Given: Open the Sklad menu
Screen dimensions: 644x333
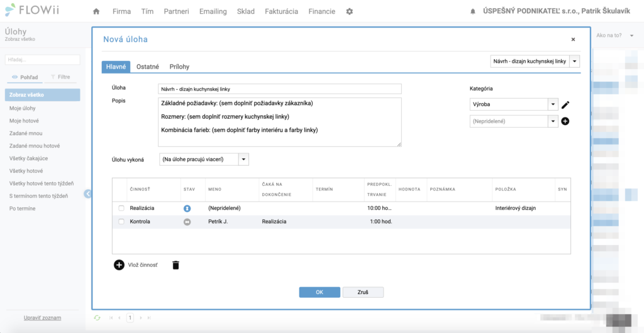Looking at the screenshot, I should 246,11.
